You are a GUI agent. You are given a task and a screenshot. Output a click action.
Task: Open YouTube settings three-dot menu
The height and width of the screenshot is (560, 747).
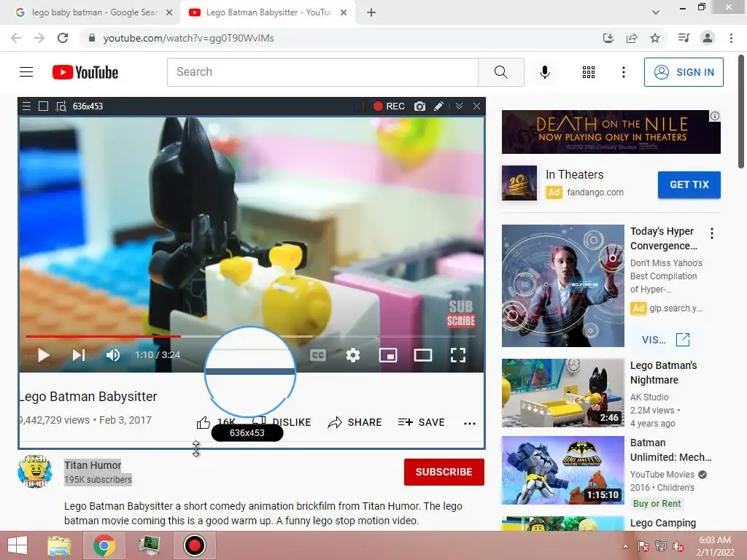pos(623,72)
